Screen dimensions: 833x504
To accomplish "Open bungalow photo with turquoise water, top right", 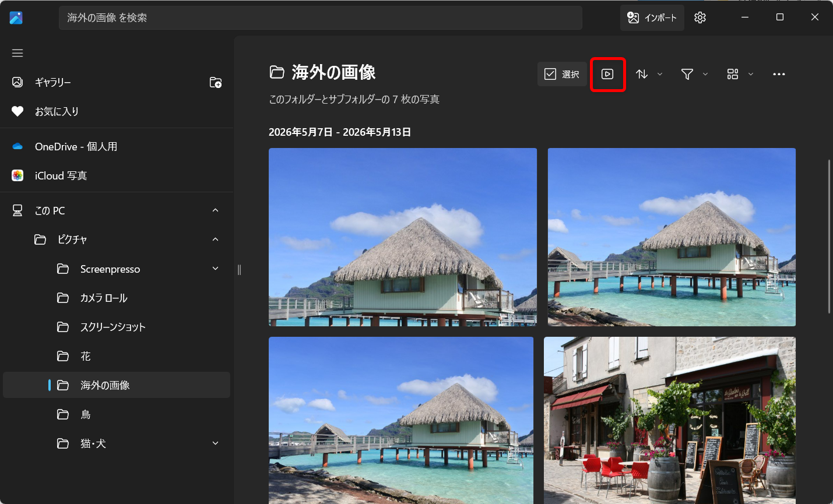I will (x=672, y=237).
